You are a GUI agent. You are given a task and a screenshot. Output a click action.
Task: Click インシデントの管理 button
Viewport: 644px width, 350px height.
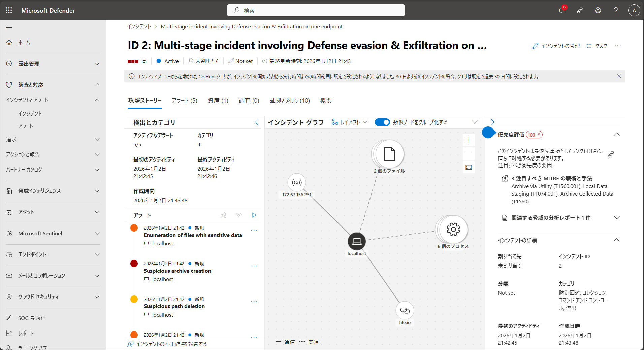[556, 46]
